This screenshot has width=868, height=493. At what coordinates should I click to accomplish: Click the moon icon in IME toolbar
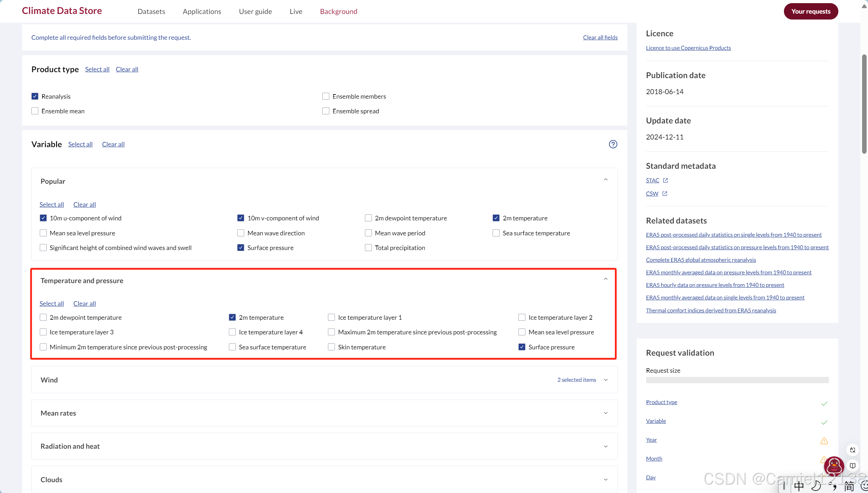[x=816, y=486]
